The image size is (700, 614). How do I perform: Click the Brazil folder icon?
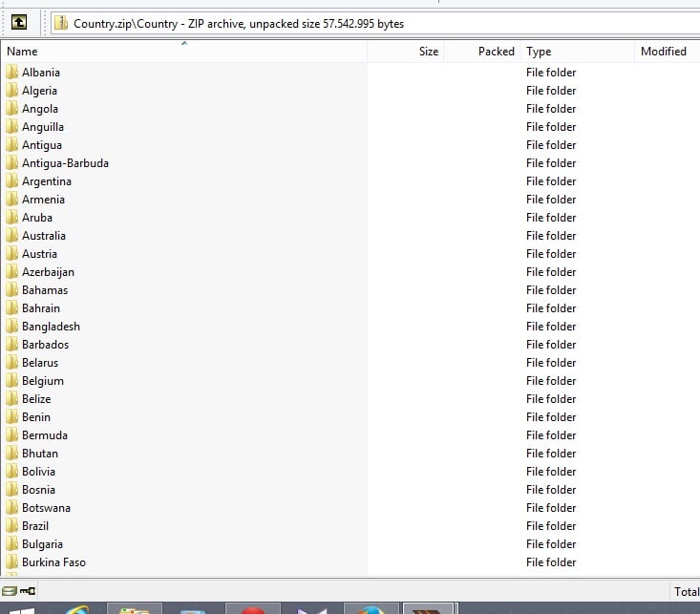click(x=12, y=526)
